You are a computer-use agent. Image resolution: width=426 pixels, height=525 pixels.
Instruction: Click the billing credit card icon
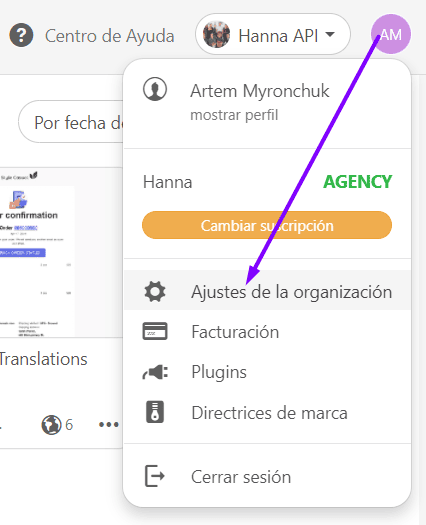[155, 331]
